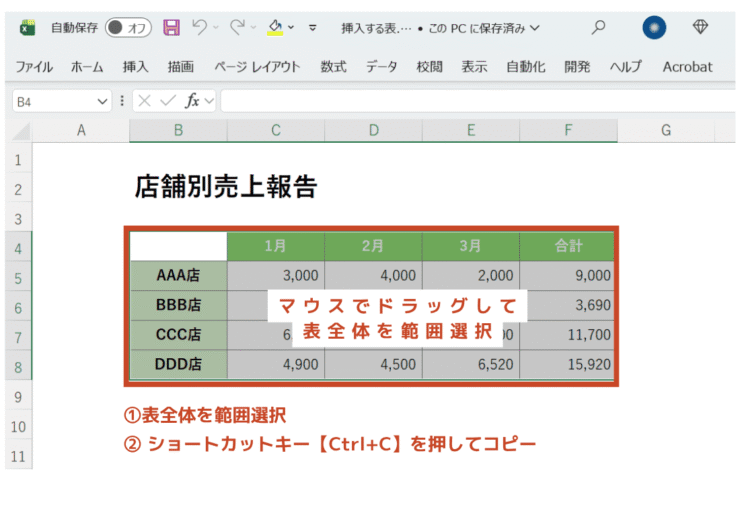Click the 3月 header cell
Image resolution: width=740 pixels, height=505 pixels.
471,246
